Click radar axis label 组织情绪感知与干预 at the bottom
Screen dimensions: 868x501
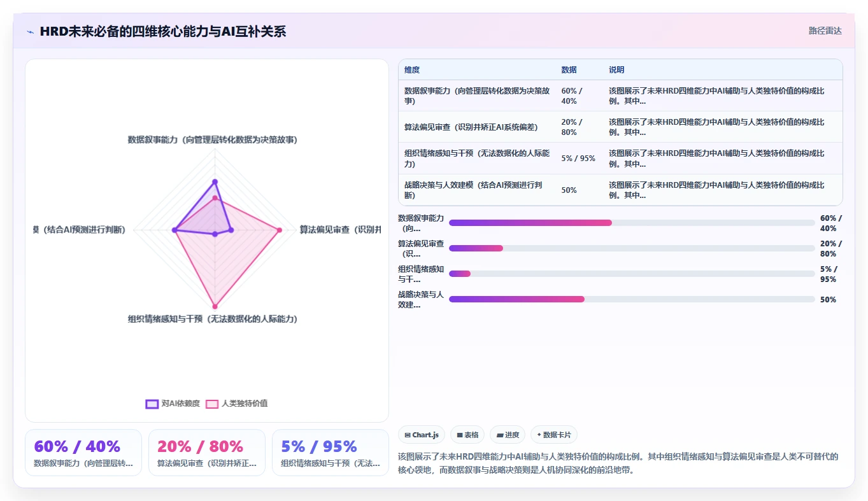(213, 319)
